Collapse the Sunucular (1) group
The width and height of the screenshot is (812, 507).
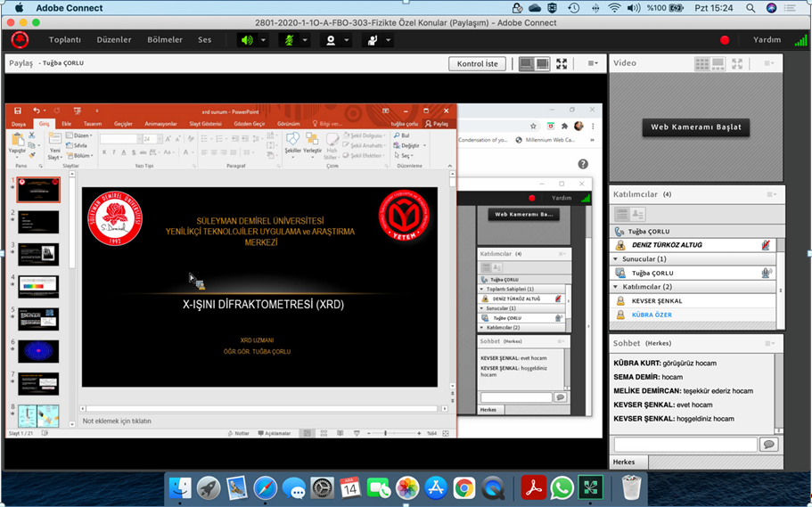615,259
